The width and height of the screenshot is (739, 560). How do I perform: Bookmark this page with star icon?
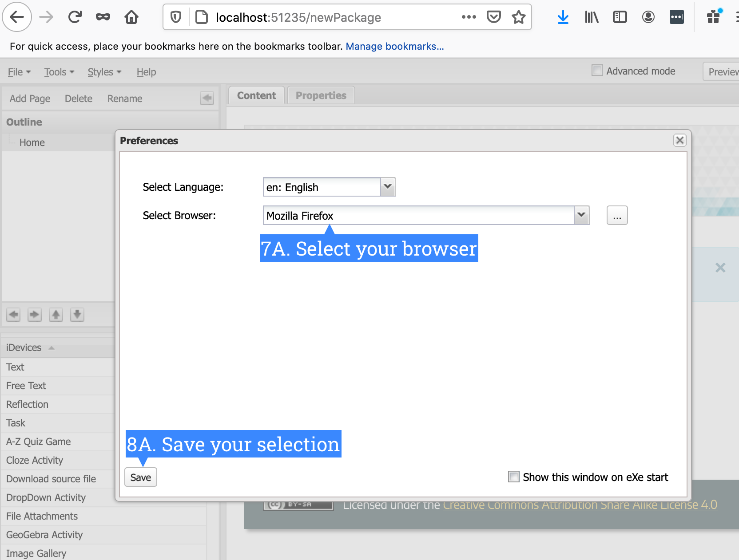[518, 17]
